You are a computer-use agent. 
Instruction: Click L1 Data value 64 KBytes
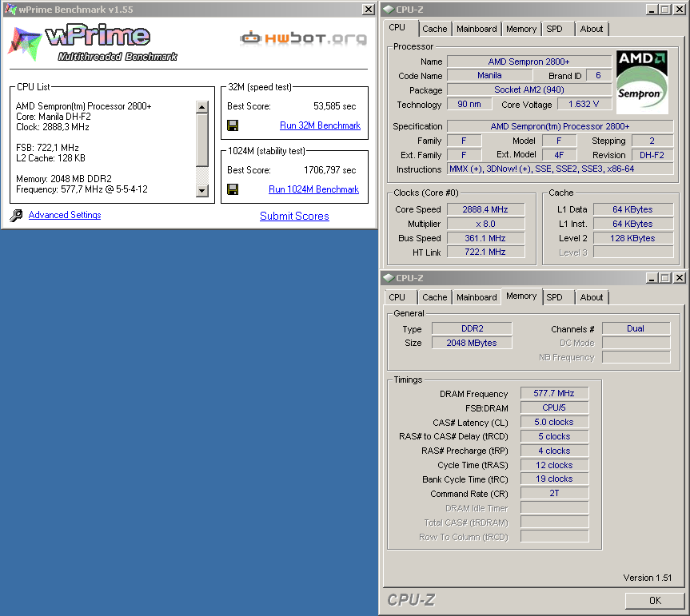(632, 210)
